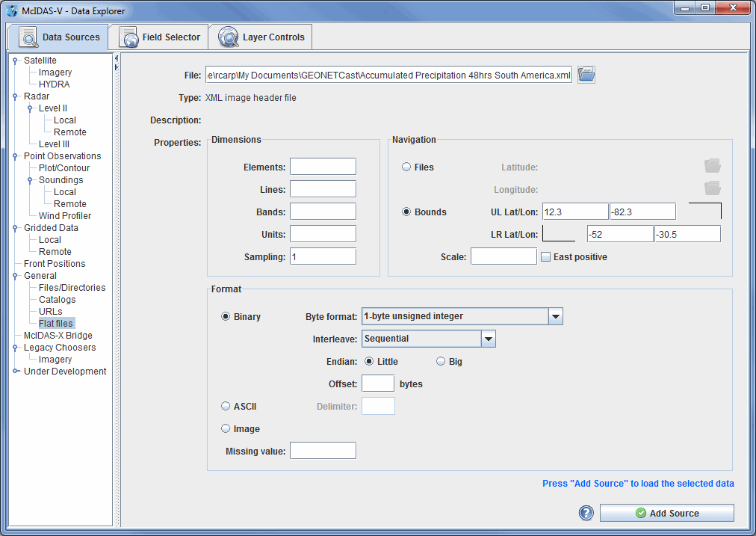The width and height of the screenshot is (756, 536).
Task: Collapse the Point Observations tree node
Action: pyautogui.click(x=15, y=156)
